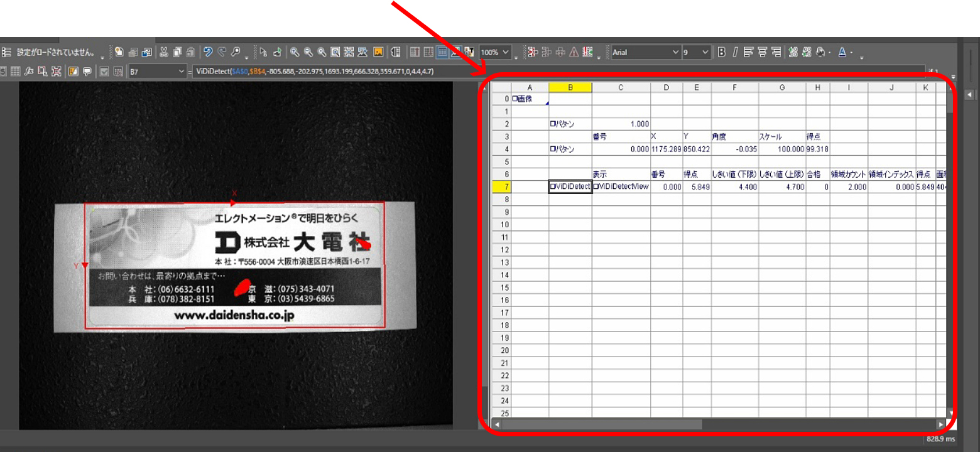Click the horizontal scrollbar right arrow
980x452 pixels.
click(x=940, y=424)
